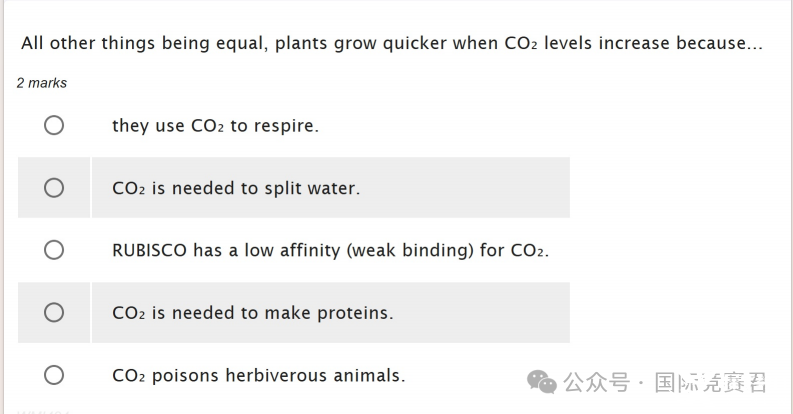Click the 'CO₂ is needed to make proteins.' text

(x=252, y=313)
